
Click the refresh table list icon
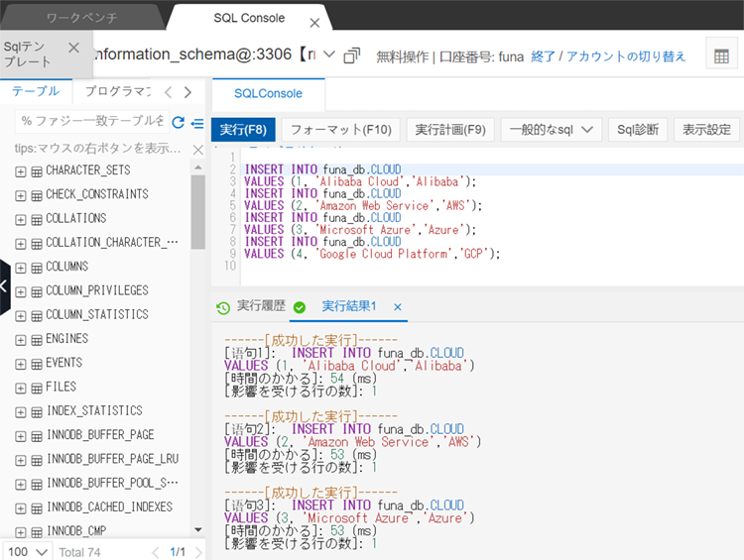(x=179, y=122)
